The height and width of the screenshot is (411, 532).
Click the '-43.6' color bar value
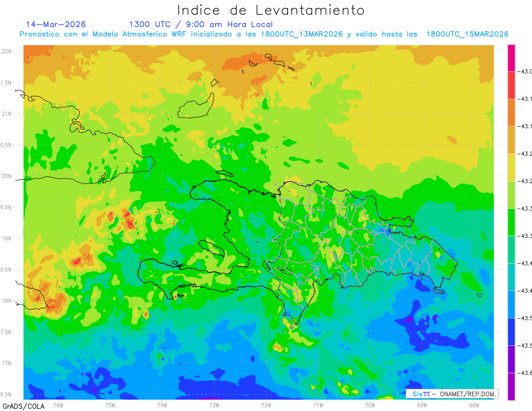(x=525, y=373)
